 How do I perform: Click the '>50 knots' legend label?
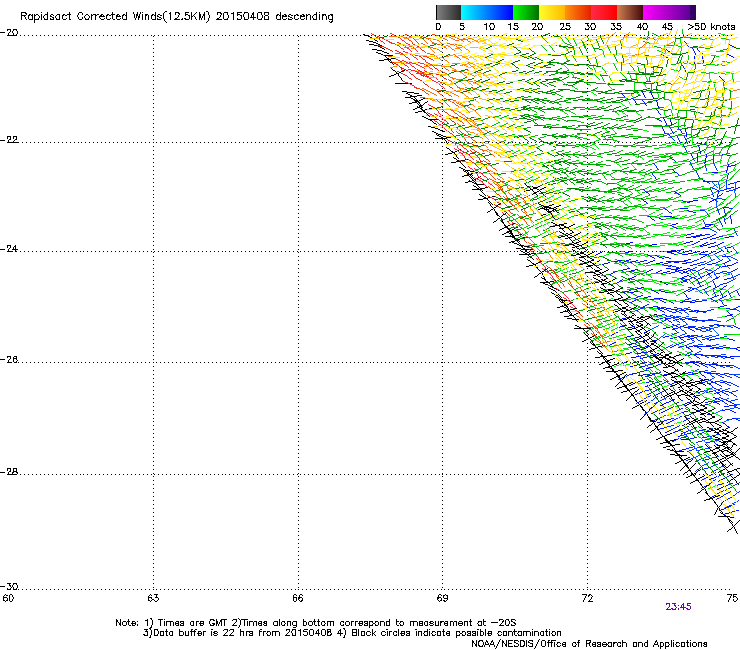(x=711, y=27)
